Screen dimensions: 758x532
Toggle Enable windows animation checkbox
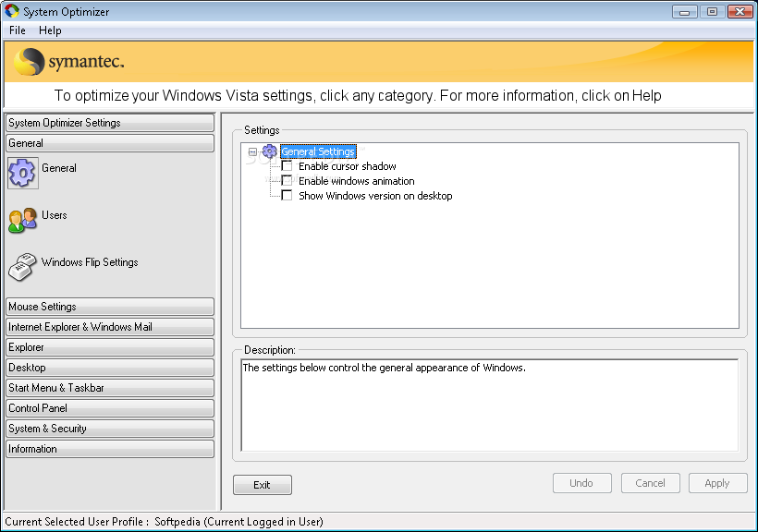coord(287,181)
